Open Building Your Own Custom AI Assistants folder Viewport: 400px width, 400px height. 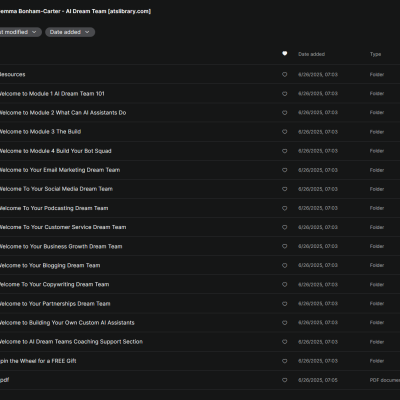click(67, 323)
